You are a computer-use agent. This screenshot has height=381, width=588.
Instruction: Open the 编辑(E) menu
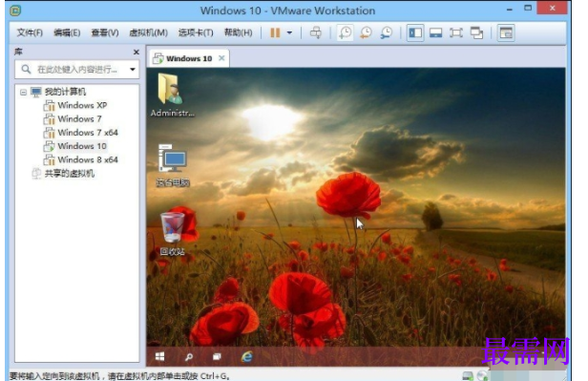67,32
